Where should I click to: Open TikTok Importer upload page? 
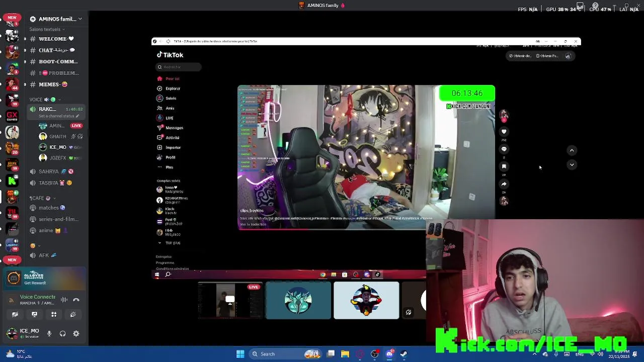pyautogui.click(x=169, y=147)
